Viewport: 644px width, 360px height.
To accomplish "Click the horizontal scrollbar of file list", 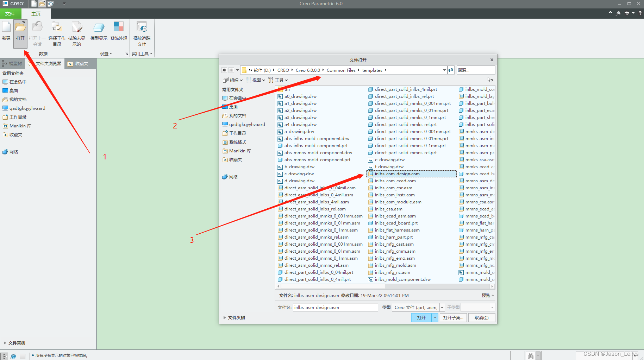I will 333,286.
